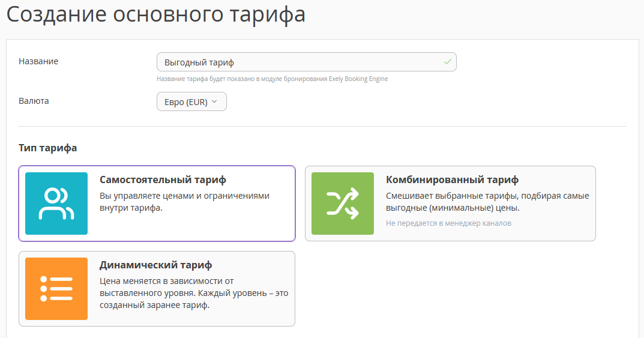
Task: Pick the Динамический тариф option
Action: pyautogui.click(x=157, y=289)
